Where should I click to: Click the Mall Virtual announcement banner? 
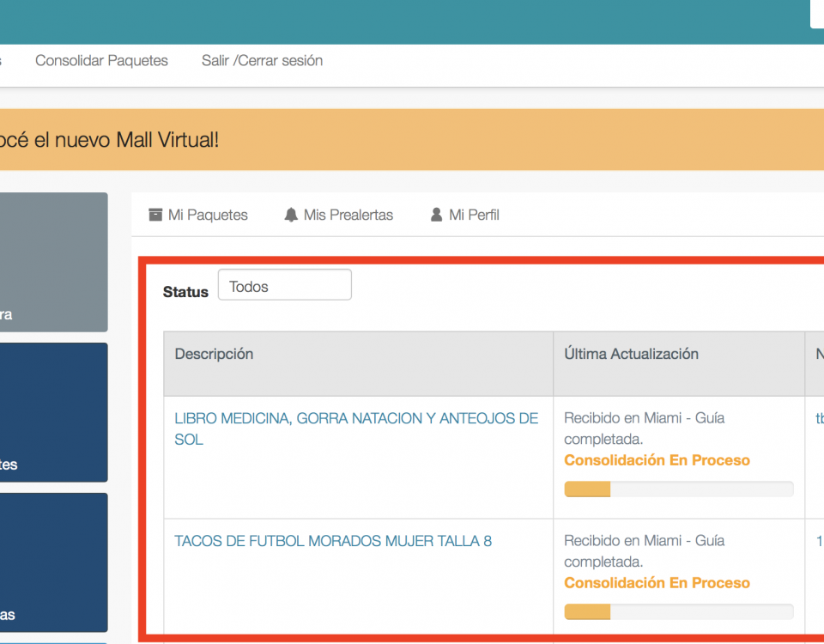[x=412, y=140]
